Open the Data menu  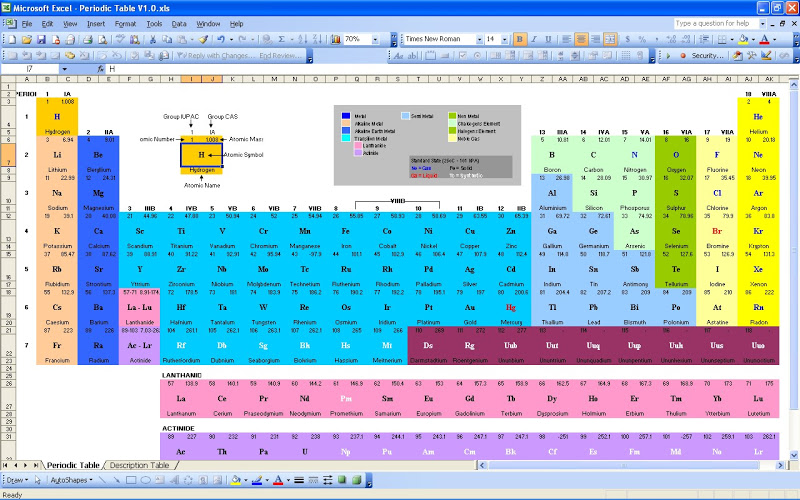pos(179,23)
